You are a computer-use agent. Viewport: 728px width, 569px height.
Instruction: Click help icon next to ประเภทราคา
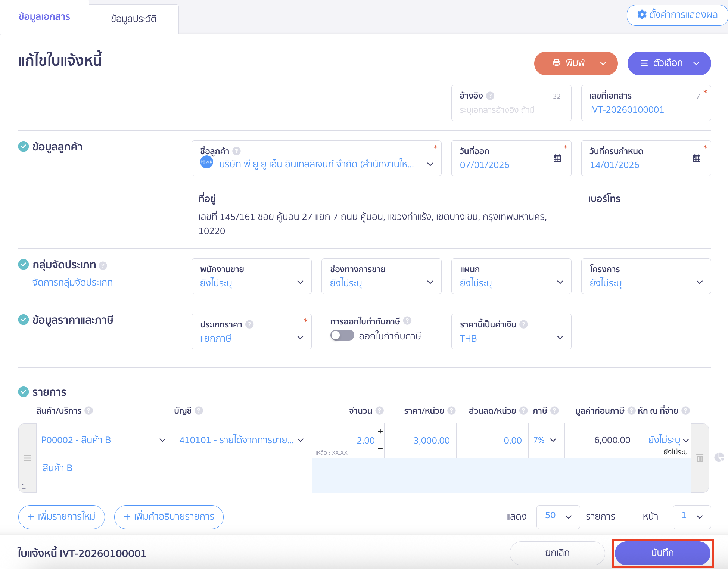click(249, 324)
